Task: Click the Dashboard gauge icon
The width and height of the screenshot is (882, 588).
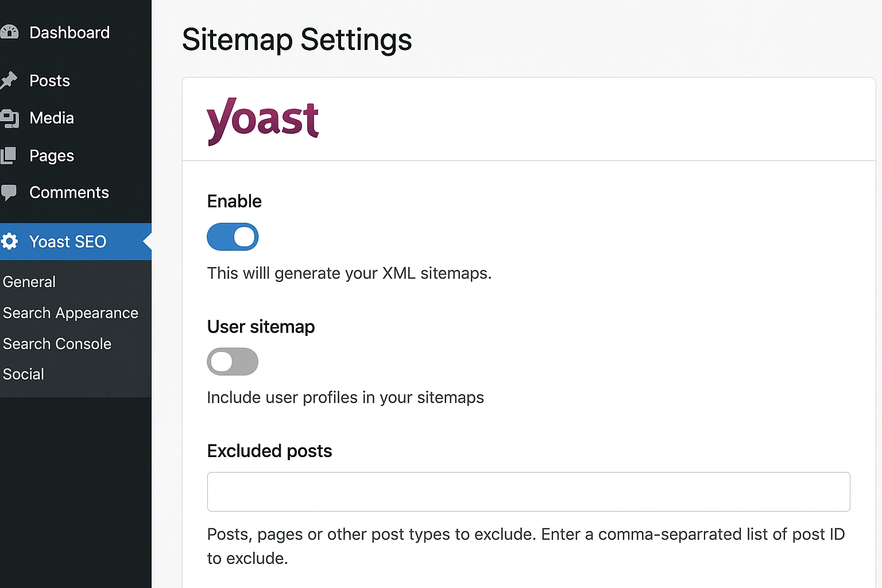Action: [x=9, y=32]
